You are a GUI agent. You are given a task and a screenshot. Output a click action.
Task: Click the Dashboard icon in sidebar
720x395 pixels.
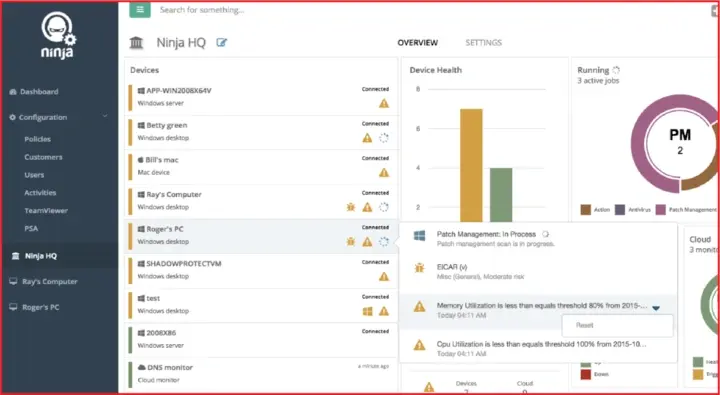click(13, 92)
